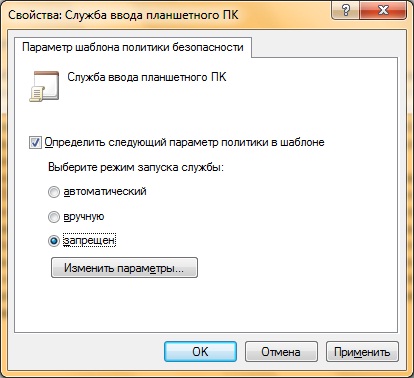Click Служба ввода планшетного ПК name beside icon
Image resolution: width=414 pixels, height=378 pixels.
[147, 77]
